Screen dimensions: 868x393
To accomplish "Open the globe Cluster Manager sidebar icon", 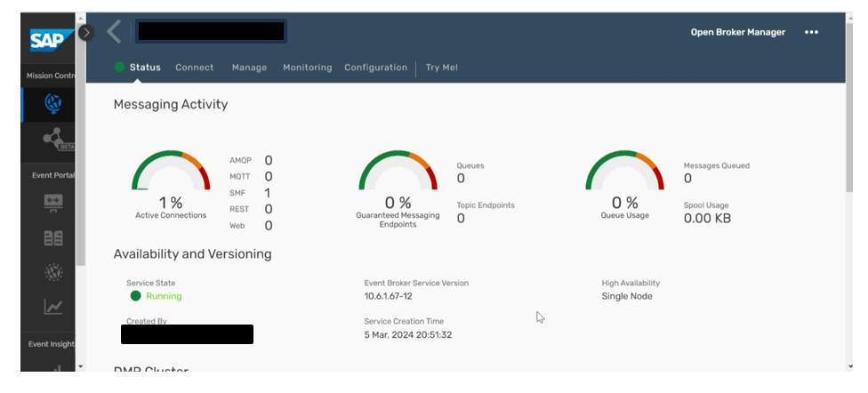I will [x=53, y=103].
